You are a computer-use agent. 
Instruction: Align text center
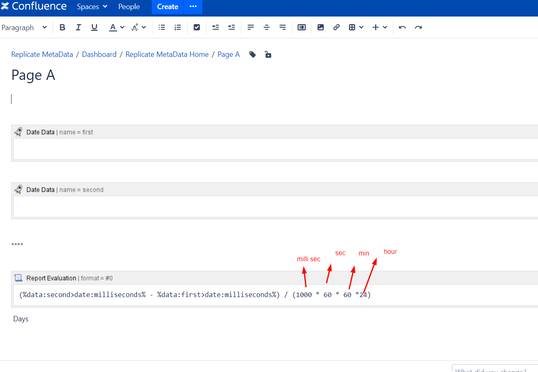(x=267, y=27)
